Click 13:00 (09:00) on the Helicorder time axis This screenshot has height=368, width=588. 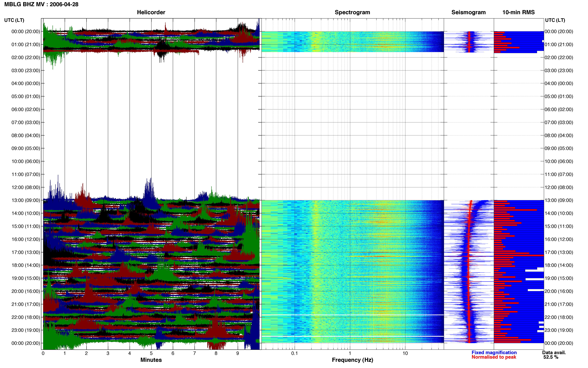[26, 200]
